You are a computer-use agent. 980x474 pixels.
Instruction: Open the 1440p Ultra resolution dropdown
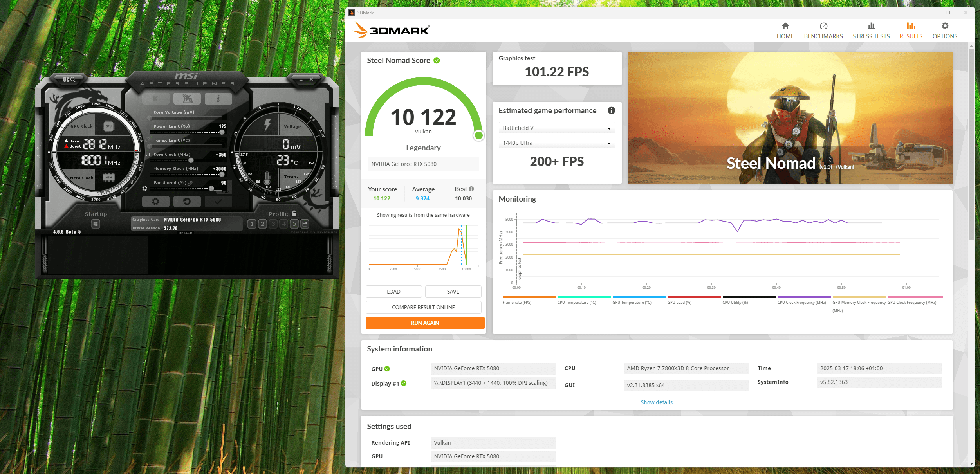[x=556, y=143]
